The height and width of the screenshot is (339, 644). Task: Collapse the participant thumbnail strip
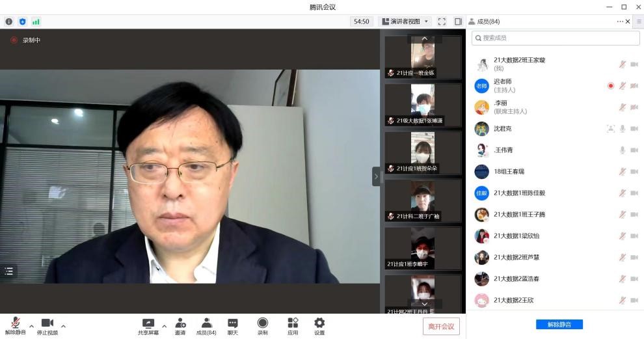[x=376, y=176]
